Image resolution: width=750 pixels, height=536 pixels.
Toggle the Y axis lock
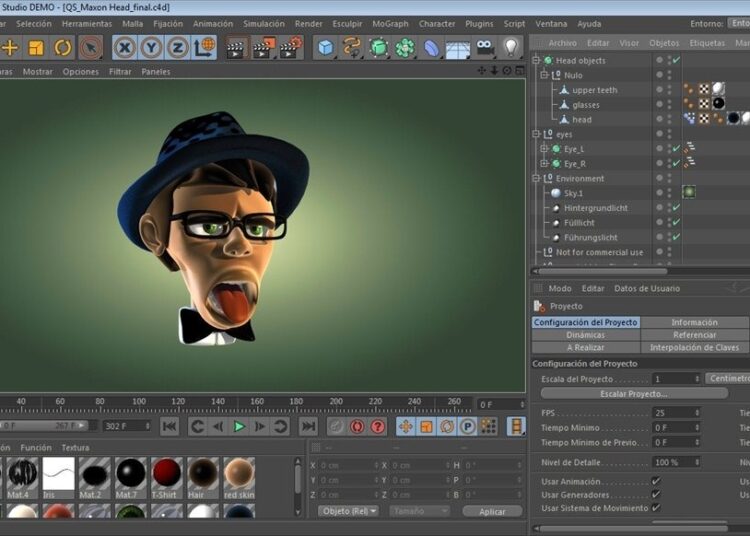(151, 48)
